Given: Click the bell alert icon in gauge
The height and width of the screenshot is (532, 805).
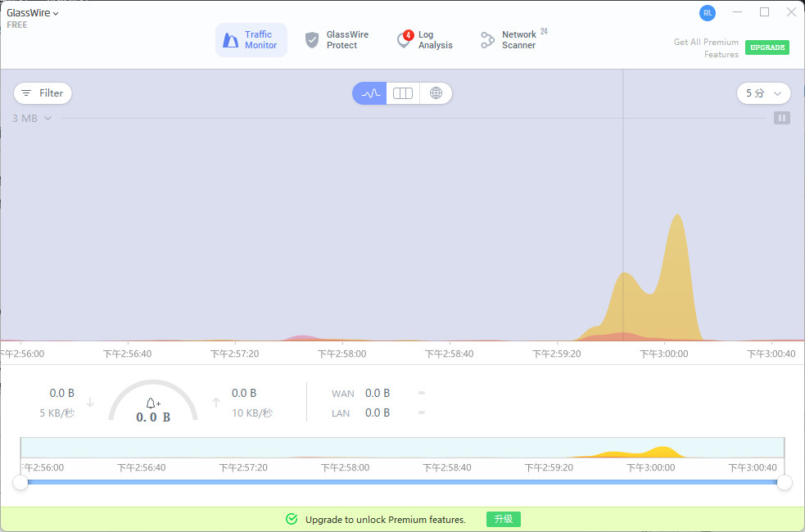Looking at the screenshot, I should coord(152,403).
